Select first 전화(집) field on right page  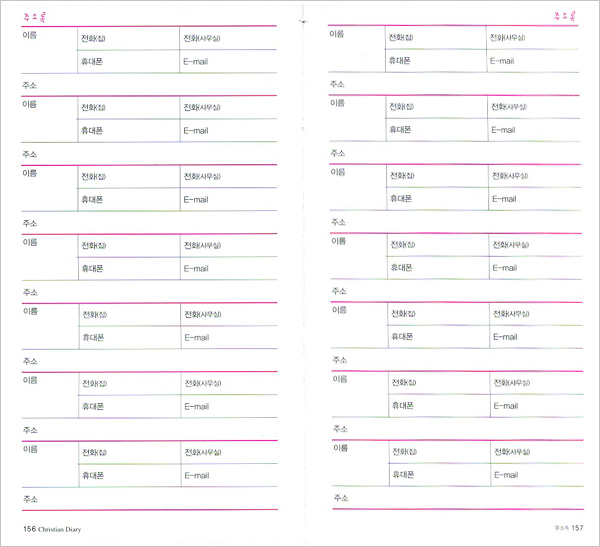(x=435, y=38)
